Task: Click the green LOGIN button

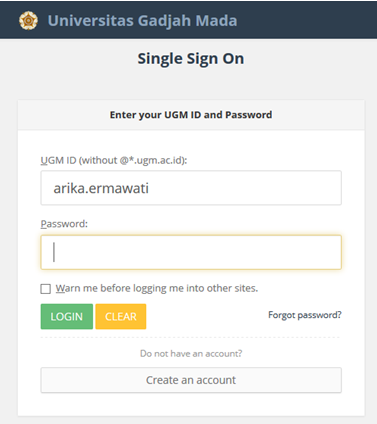Action: pos(67,316)
